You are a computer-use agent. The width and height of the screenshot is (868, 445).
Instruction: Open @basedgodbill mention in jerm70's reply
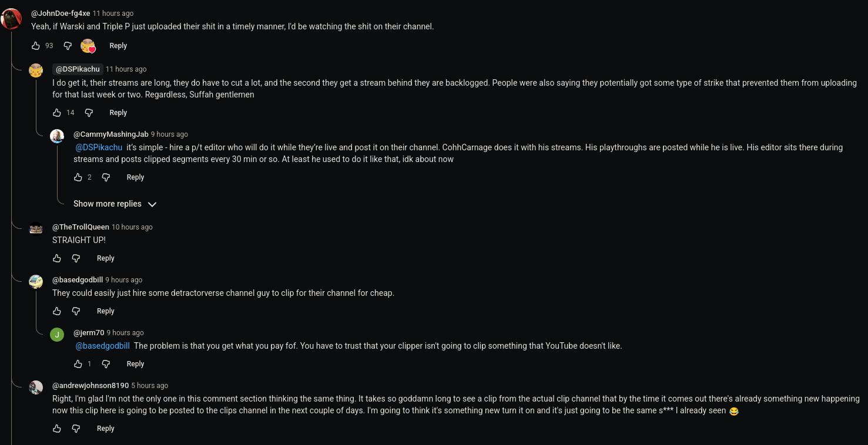coord(103,346)
